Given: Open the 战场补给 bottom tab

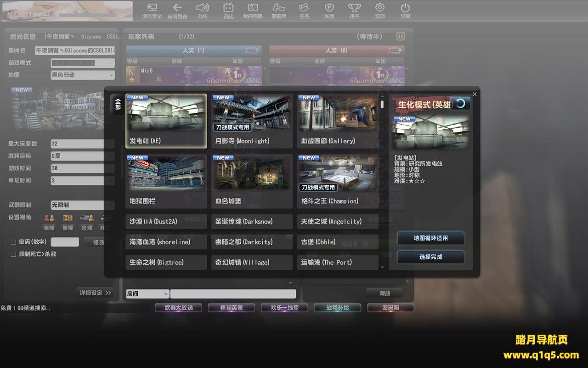Looking at the screenshot, I should [x=338, y=308].
